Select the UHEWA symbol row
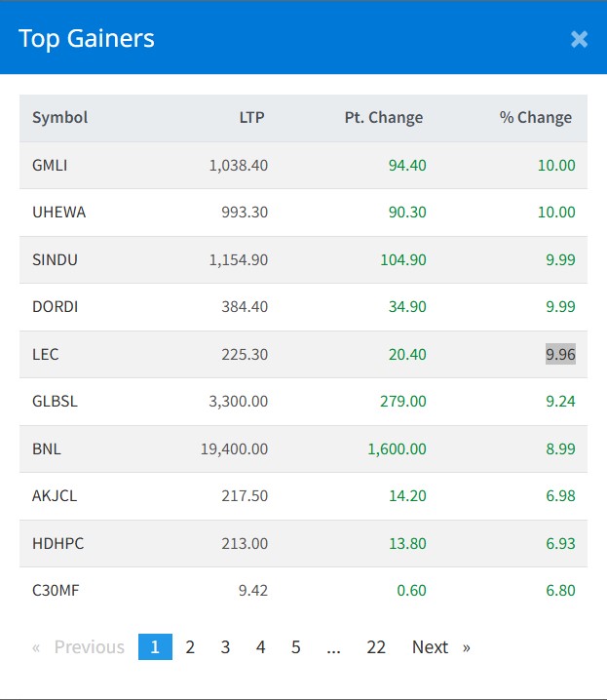Viewport: 607px width, 700px height. pos(58,213)
